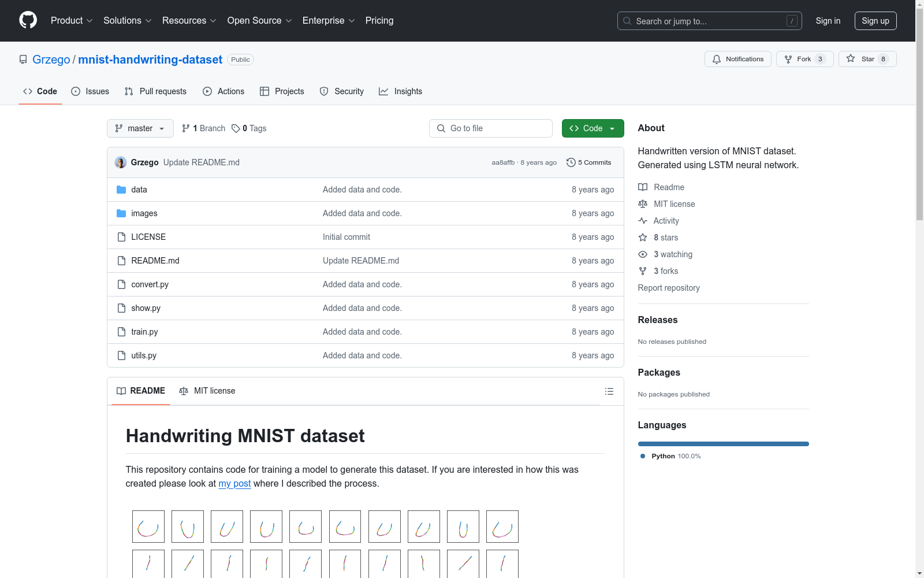Click the Sign in link
This screenshot has width=924, height=578.
pyautogui.click(x=828, y=21)
